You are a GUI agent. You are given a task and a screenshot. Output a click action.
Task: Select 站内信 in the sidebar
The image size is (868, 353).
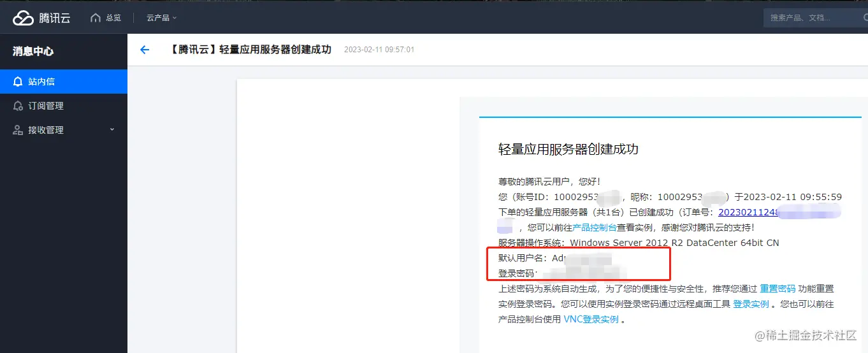[x=64, y=82]
